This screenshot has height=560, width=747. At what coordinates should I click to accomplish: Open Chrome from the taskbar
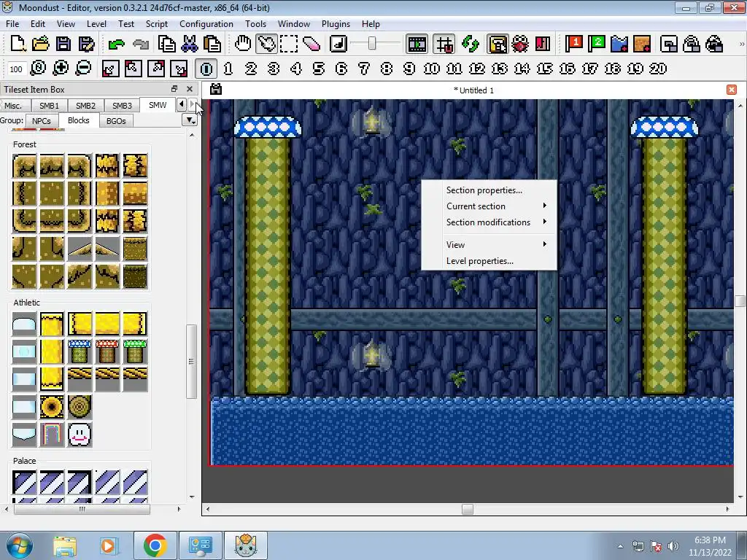click(155, 545)
